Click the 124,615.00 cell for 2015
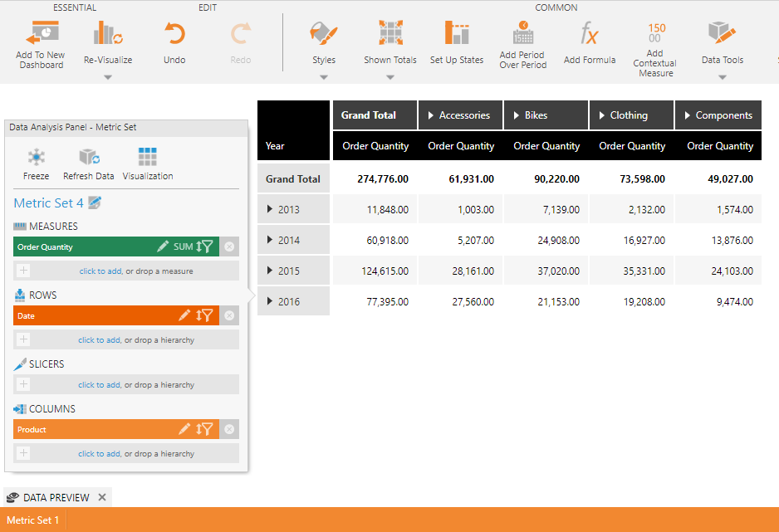The height and width of the screenshot is (532, 779). (x=375, y=271)
